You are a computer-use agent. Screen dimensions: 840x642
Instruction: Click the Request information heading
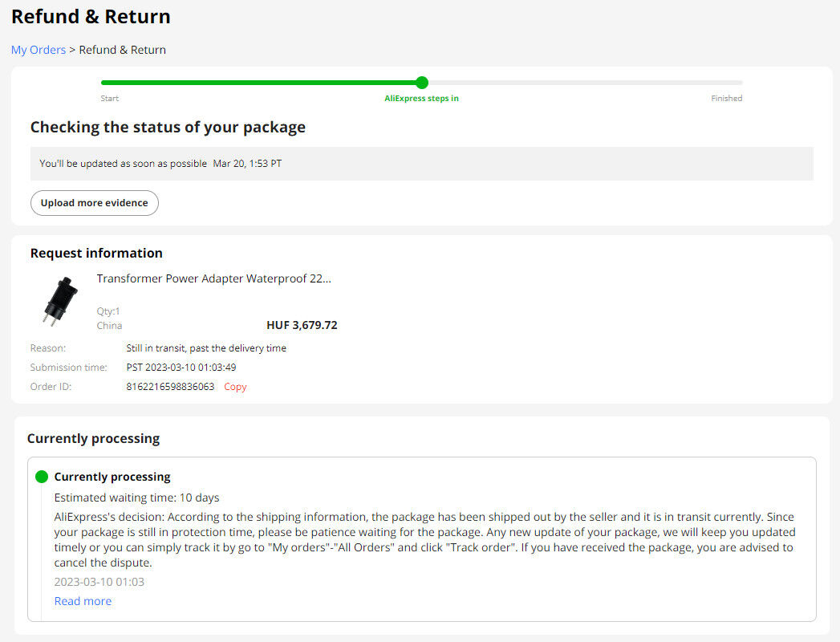pyautogui.click(x=96, y=254)
